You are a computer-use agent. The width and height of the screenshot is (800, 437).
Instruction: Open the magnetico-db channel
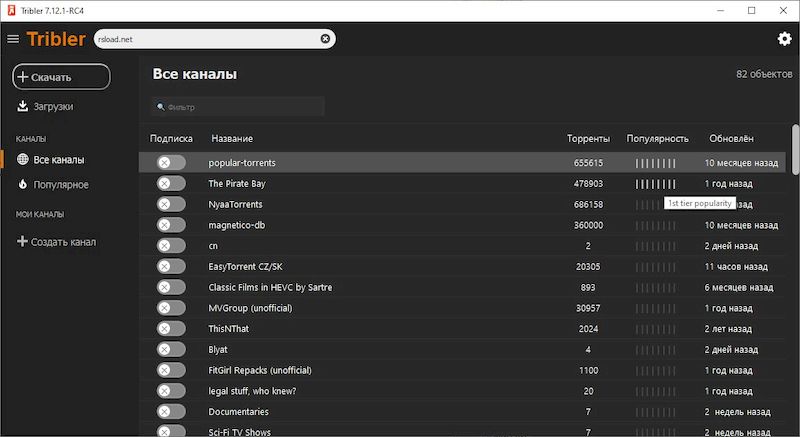(x=237, y=225)
